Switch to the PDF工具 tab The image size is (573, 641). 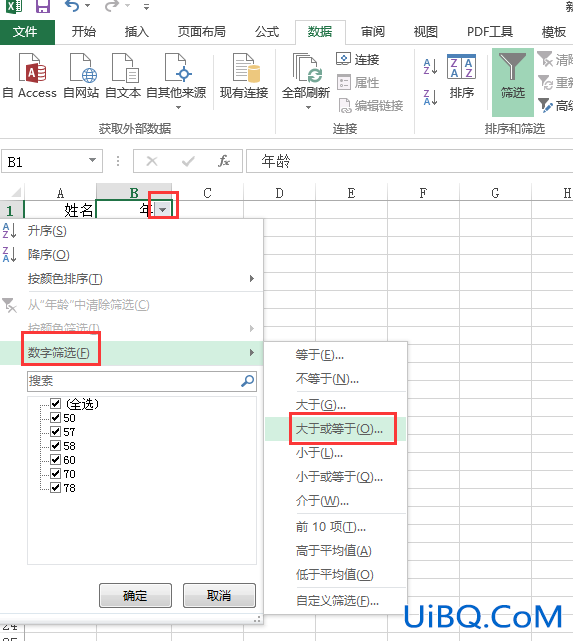pos(490,32)
